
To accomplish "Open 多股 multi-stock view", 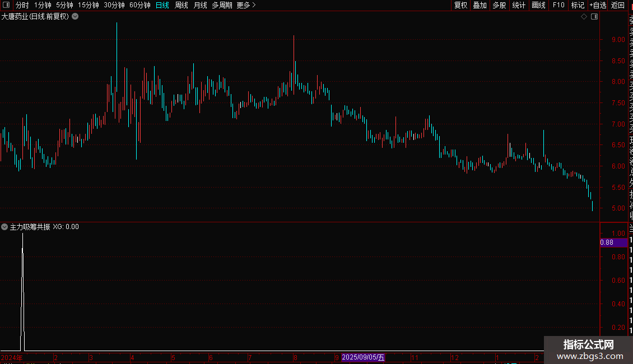I will click(499, 5).
